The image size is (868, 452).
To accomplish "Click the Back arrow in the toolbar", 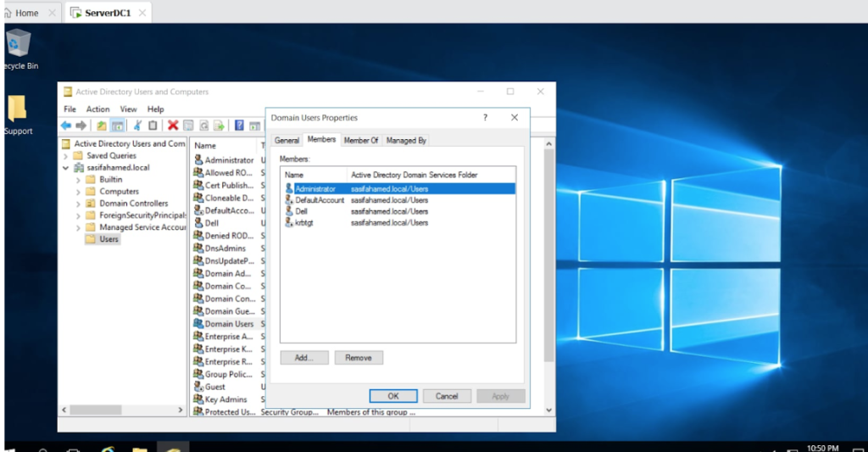I will 65,126.
